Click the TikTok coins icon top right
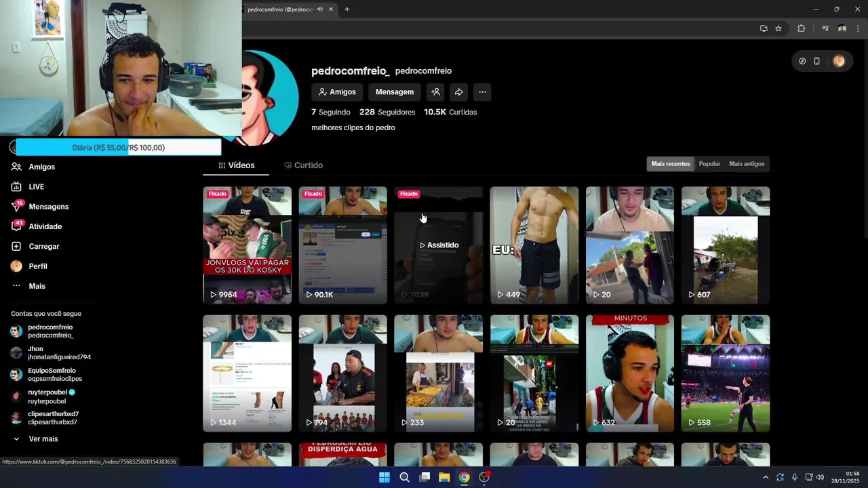Viewport: 868px width, 488px height. pyautogui.click(x=802, y=61)
